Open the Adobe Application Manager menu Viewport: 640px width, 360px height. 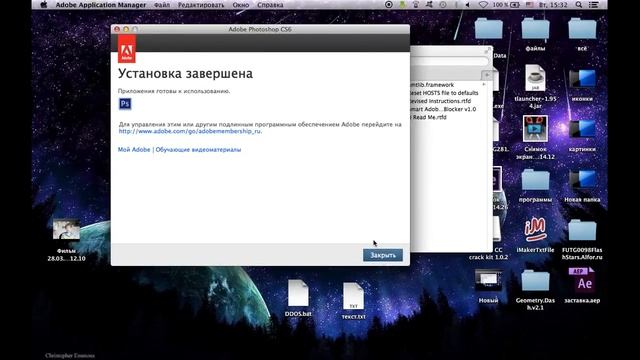click(x=100, y=5)
